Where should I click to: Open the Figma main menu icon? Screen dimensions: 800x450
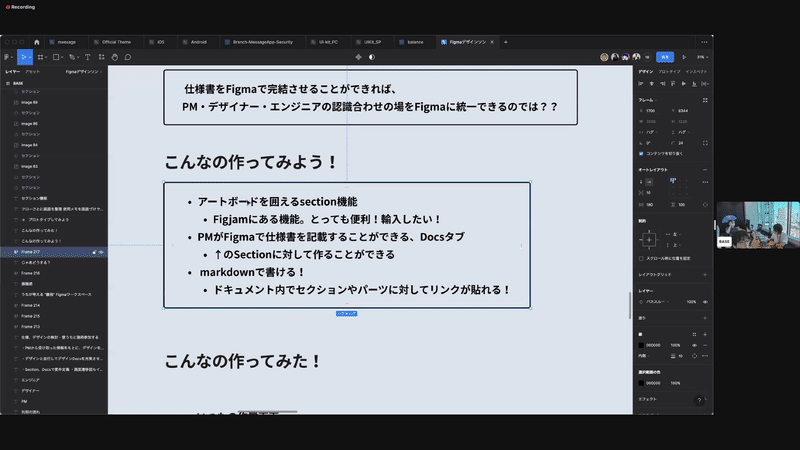pyautogui.click(x=8, y=57)
